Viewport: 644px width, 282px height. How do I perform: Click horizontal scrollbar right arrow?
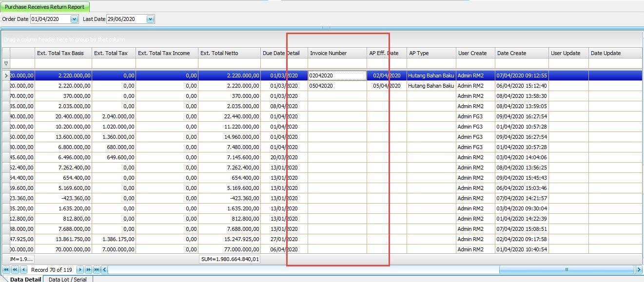click(x=639, y=269)
